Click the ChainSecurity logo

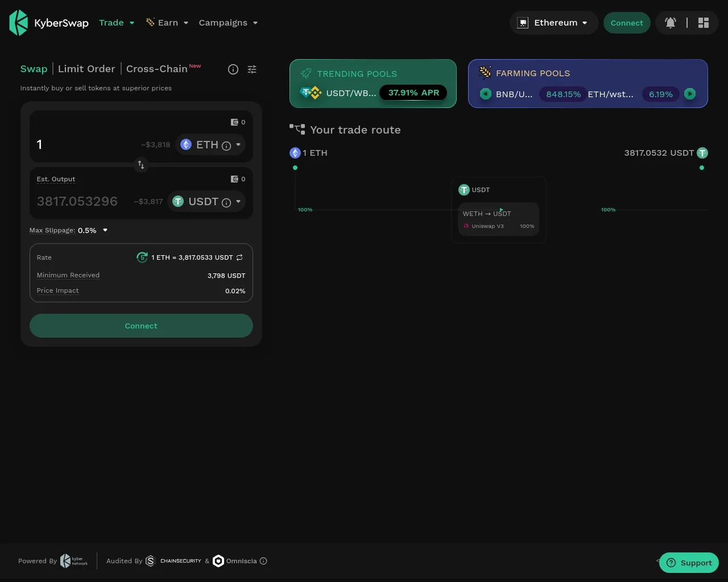pyautogui.click(x=173, y=561)
